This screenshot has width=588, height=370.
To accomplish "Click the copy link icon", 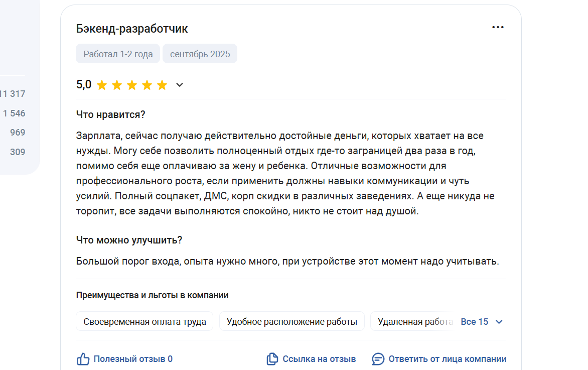I will tap(272, 359).
